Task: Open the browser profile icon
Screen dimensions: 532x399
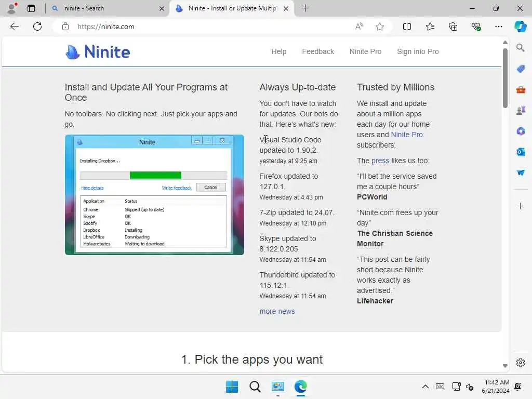Action: coord(12,8)
